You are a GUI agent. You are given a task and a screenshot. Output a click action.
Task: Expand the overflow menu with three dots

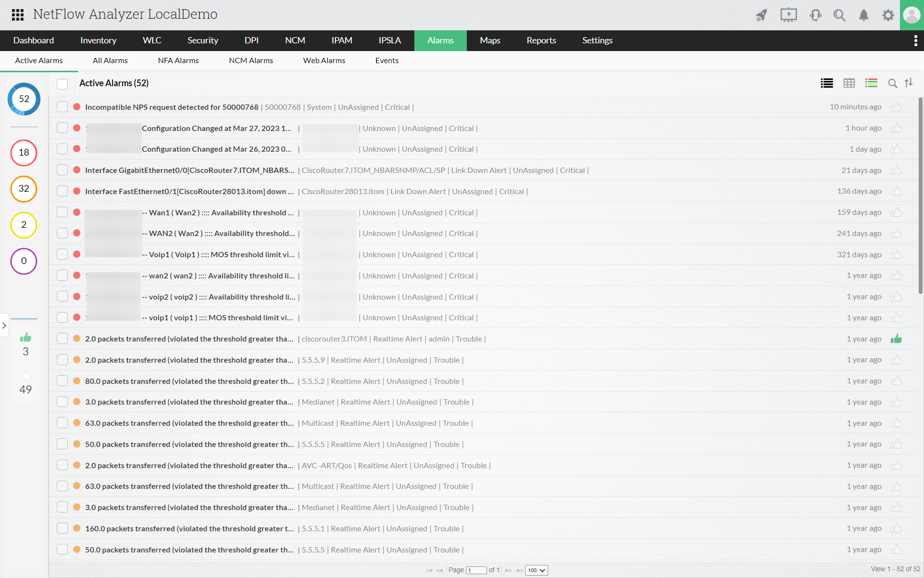tap(916, 40)
